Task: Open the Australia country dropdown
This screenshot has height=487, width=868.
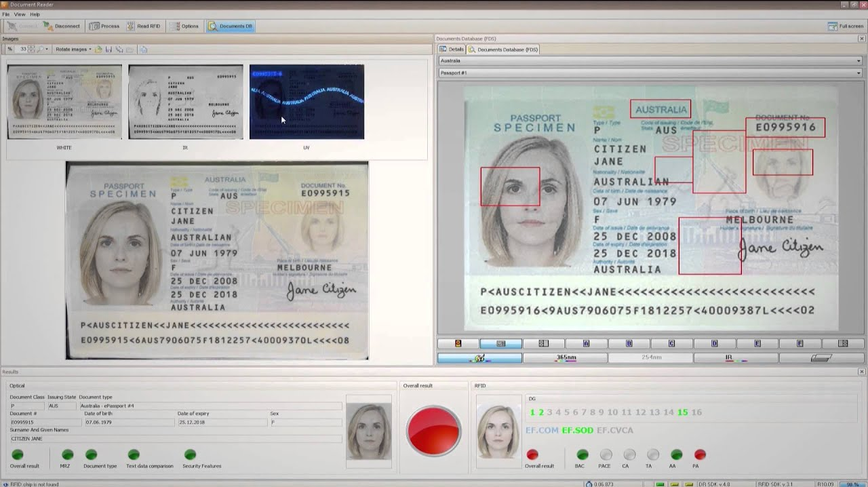Action: pos(650,61)
